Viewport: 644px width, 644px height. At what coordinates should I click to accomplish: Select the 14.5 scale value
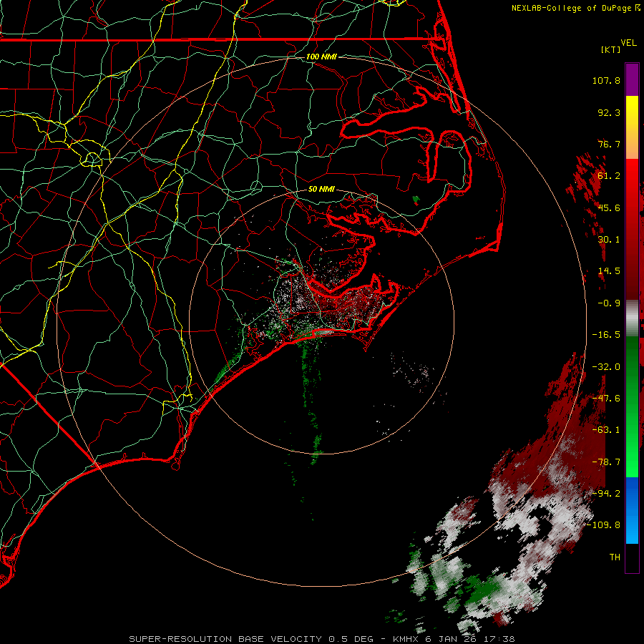[x=609, y=271]
